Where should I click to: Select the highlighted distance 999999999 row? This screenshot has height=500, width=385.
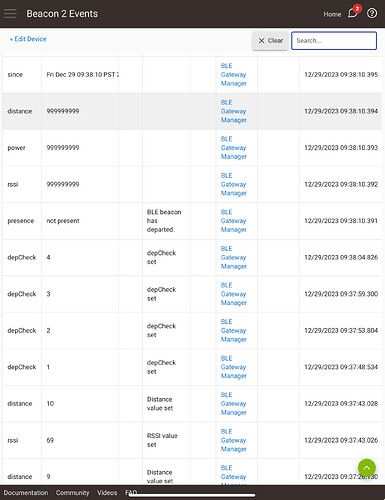point(192,111)
